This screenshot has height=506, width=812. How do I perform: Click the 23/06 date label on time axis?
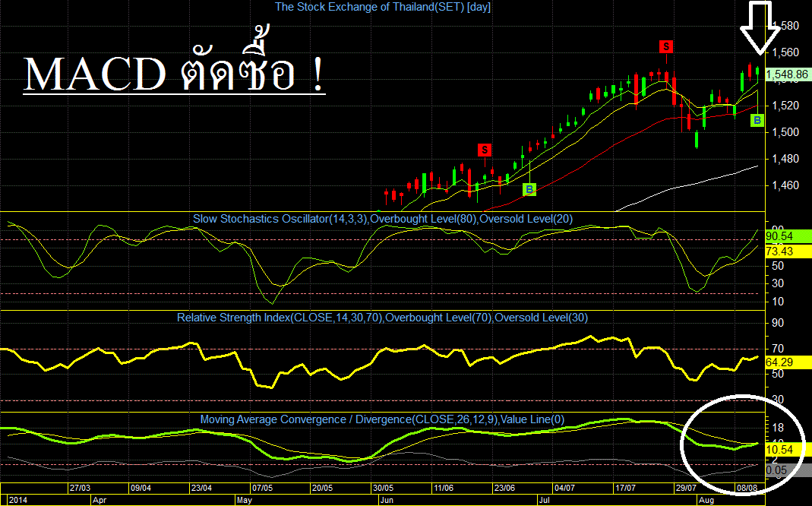coord(504,488)
